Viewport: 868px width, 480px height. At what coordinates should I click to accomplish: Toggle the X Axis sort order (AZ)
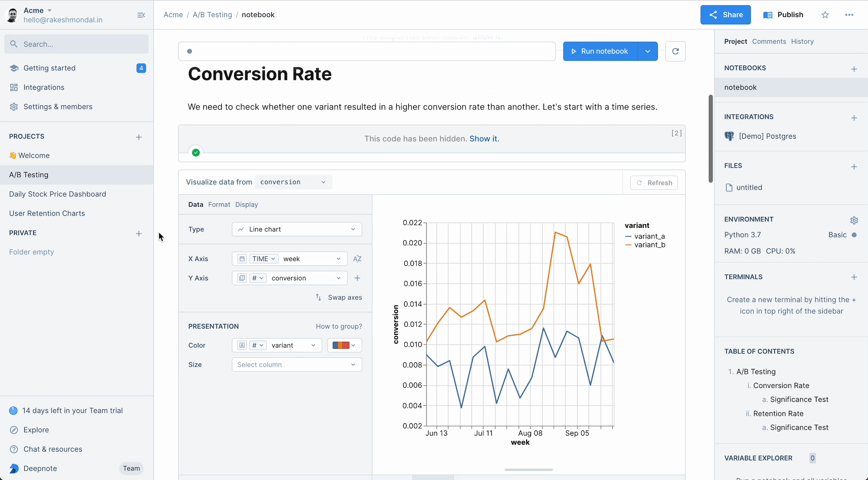click(x=357, y=259)
